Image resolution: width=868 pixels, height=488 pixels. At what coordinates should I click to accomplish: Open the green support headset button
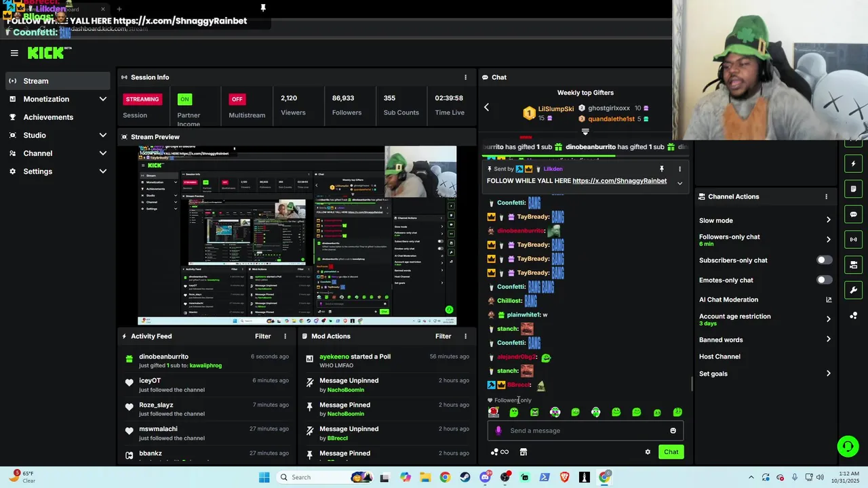[x=848, y=446]
